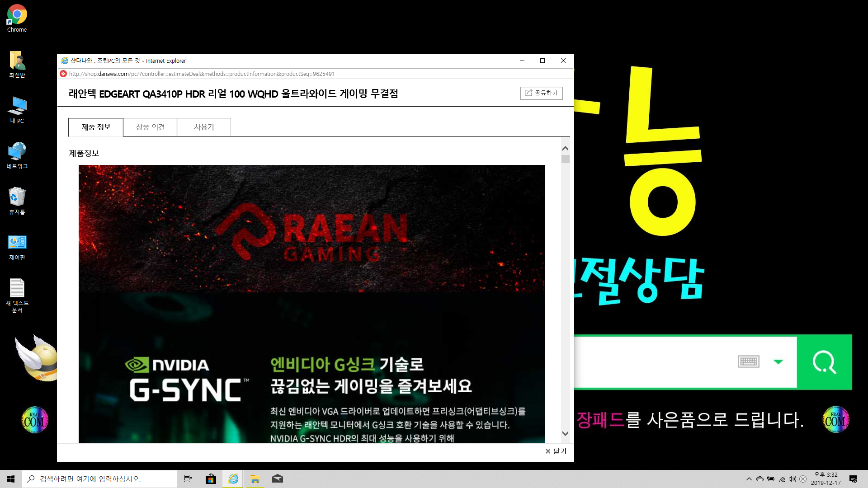Viewport: 868px width, 488px height.
Task: Select the 최진만 user folder icon
Action: tap(17, 65)
